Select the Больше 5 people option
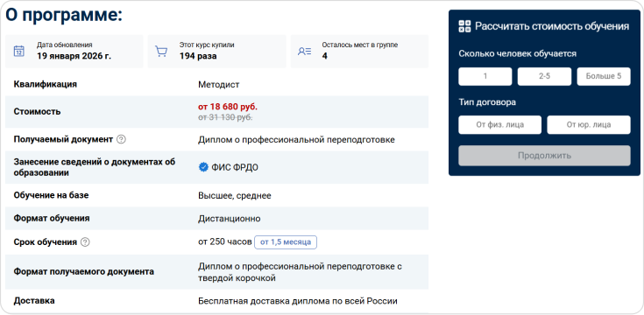This screenshot has height=315, width=644. point(604,76)
